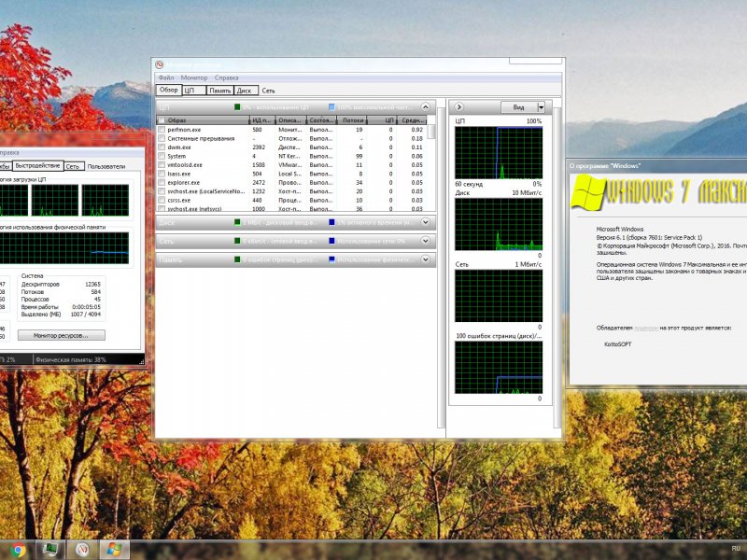The image size is (747, 560).
Task: Switch to Task Manager in the taskbar
Action: [x=50, y=550]
